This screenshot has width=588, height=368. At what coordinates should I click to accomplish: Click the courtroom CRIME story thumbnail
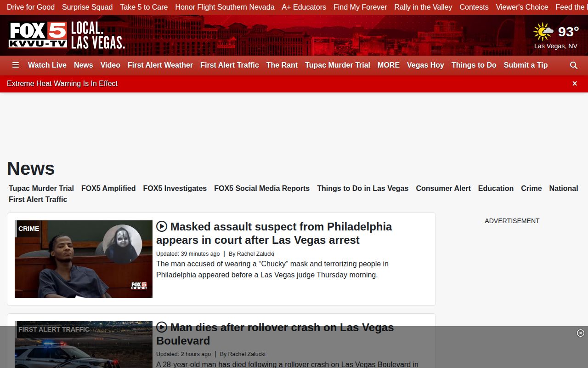point(84,259)
